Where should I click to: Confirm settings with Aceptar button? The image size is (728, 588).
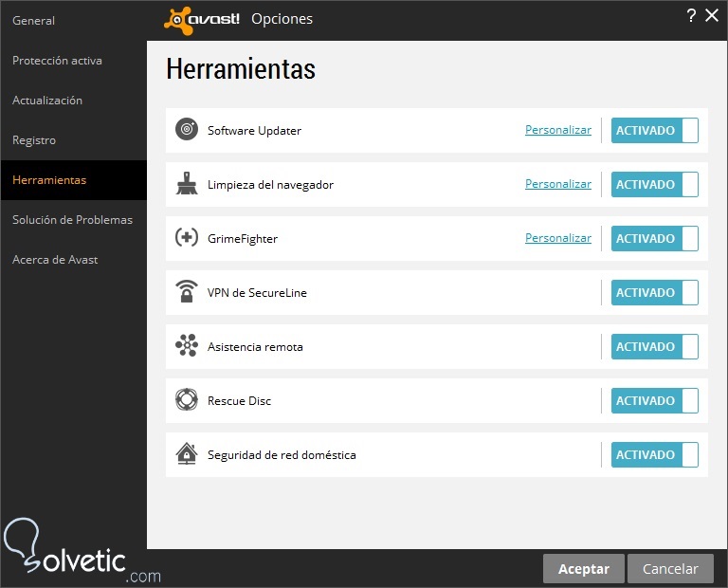pos(584,568)
